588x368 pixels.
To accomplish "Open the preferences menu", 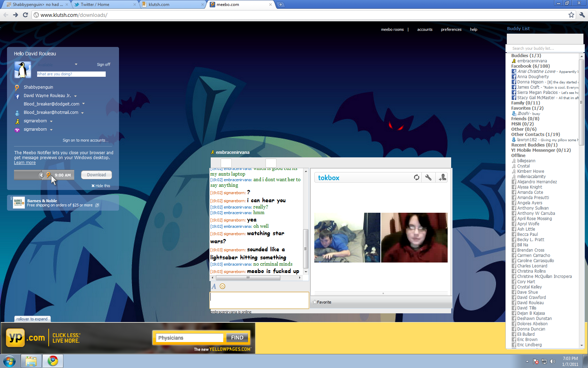I will [x=451, y=29].
